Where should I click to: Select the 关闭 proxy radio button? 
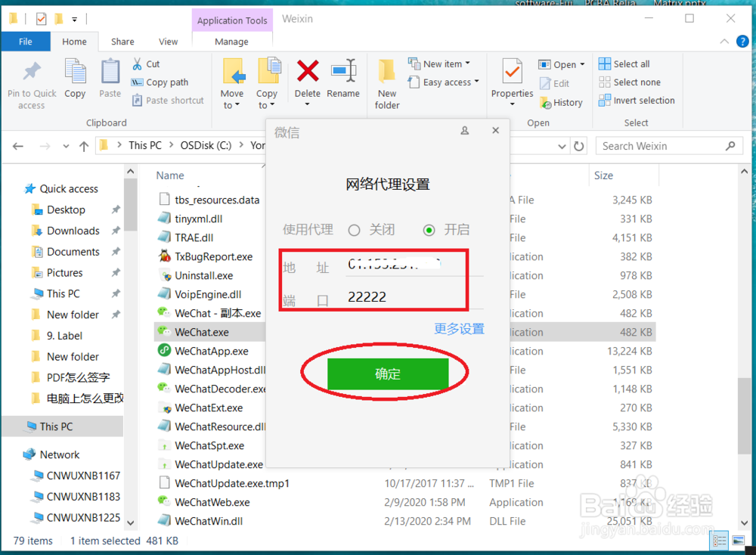pyautogui.click(x=354, y=230)
